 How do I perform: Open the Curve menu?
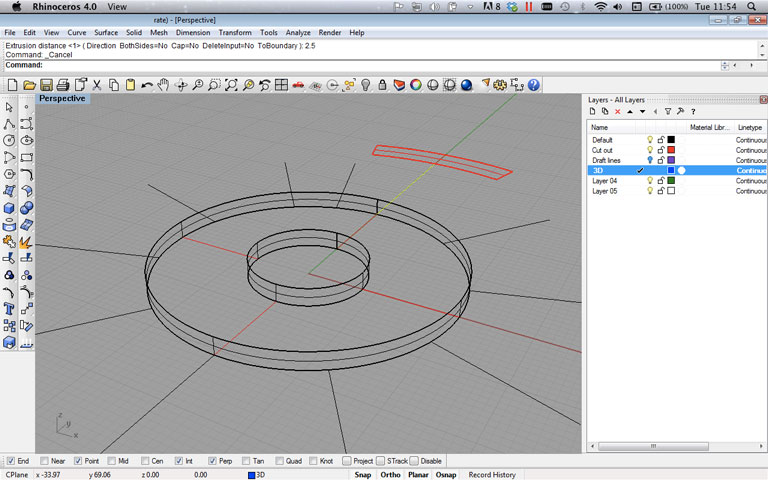click(x=76, y=32)
